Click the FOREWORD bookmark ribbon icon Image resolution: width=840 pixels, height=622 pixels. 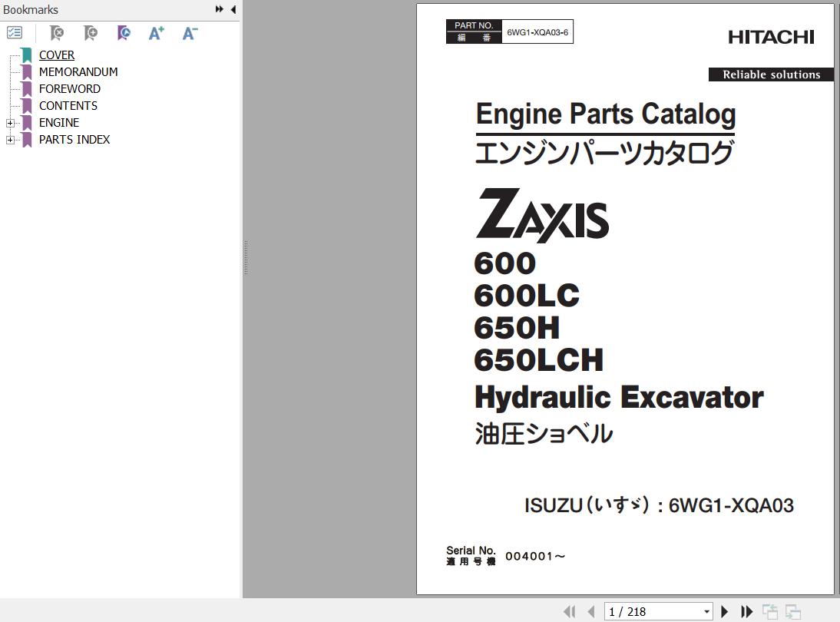27,89
